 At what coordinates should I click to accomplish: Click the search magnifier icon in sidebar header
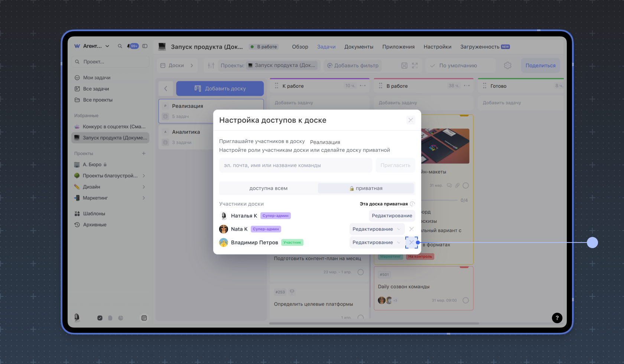(x=120, y=46)
